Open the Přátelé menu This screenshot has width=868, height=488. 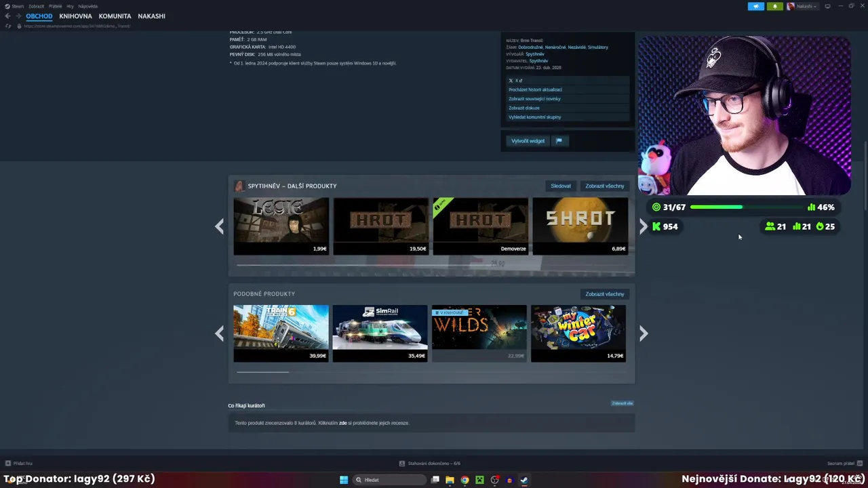tap(56, 6)
